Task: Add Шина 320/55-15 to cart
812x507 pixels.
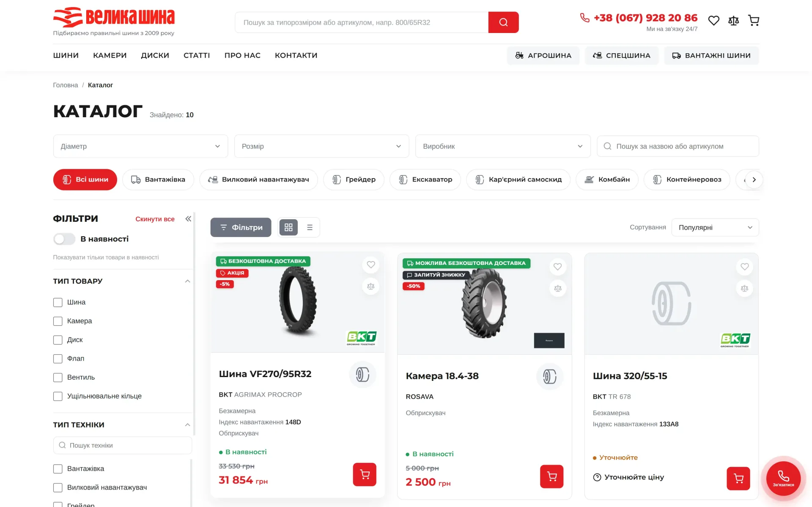Action: [738, 478]
